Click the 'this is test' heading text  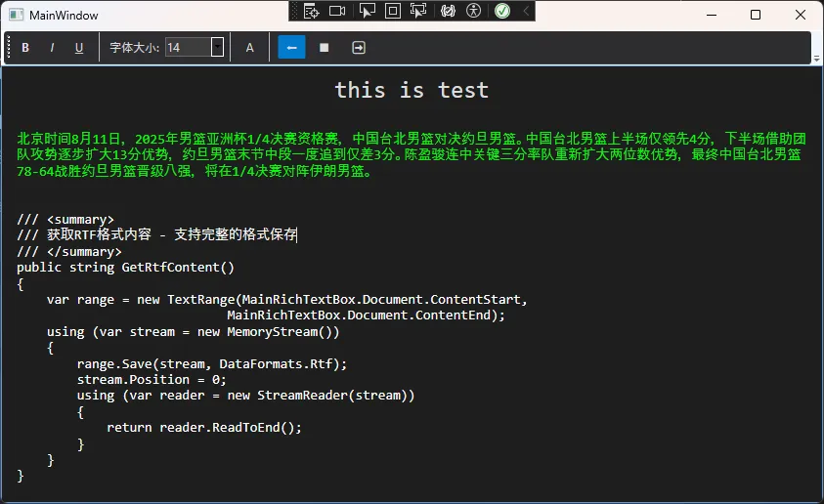click(x=412, y=90)
